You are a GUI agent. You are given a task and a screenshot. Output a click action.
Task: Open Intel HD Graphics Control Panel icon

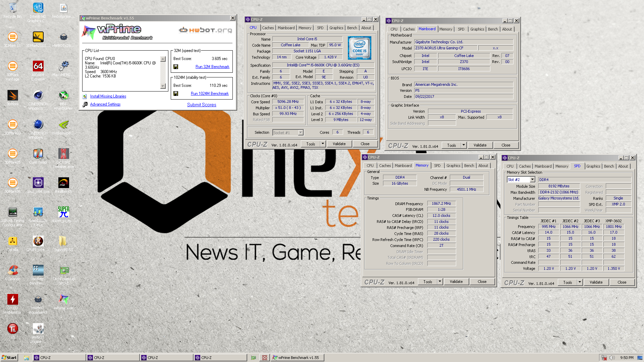(x=38, y=12)
